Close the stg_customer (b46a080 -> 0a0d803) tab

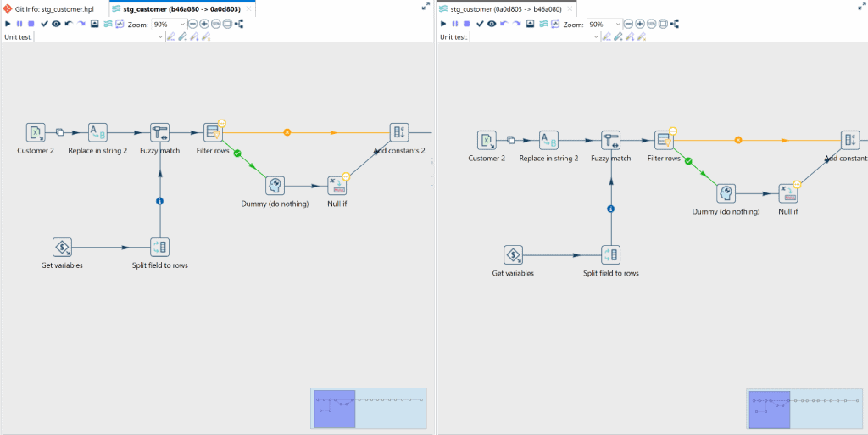point(249,9)
